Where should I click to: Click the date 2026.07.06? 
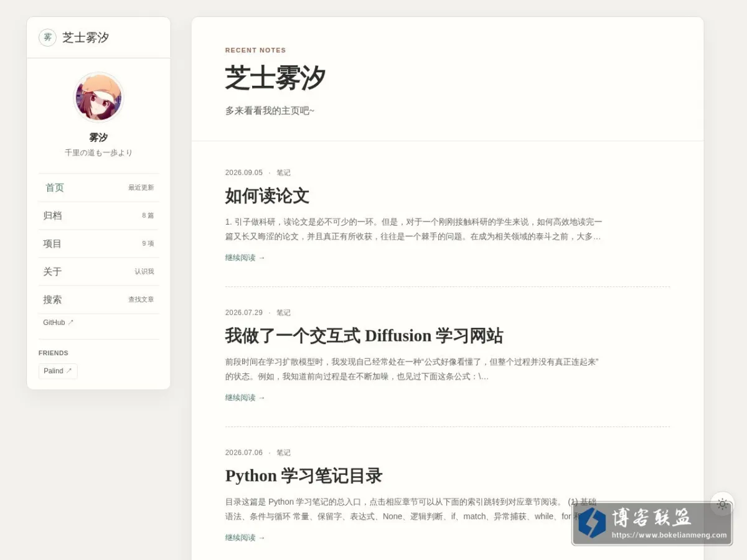pyautogui.click(x=244, y=453)
